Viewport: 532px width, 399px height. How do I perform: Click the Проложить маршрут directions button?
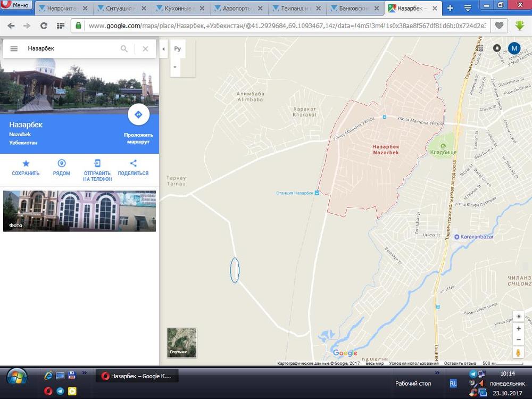(x=138, y=115)
